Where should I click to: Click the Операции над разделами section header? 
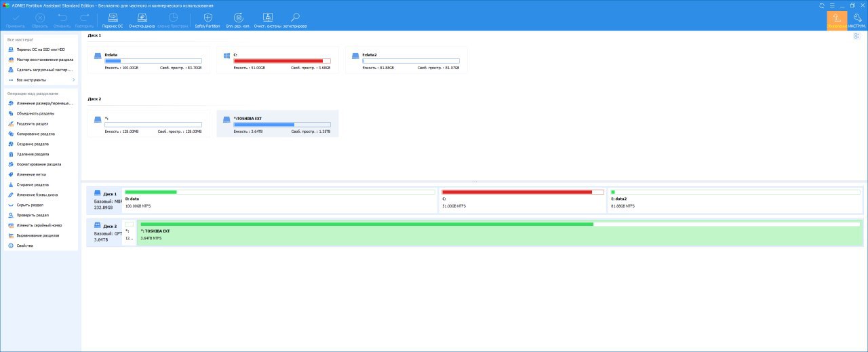pyautogui.click(x=33, y=93)
